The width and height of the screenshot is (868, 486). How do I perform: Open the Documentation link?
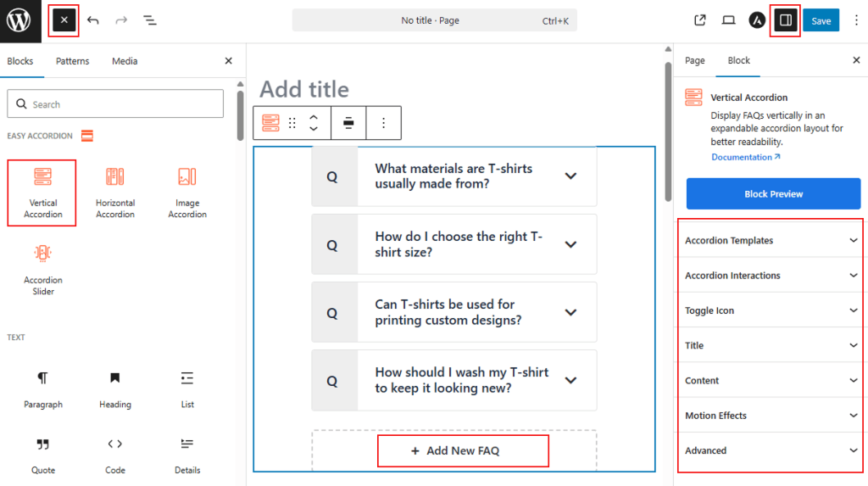click(745, 157)
